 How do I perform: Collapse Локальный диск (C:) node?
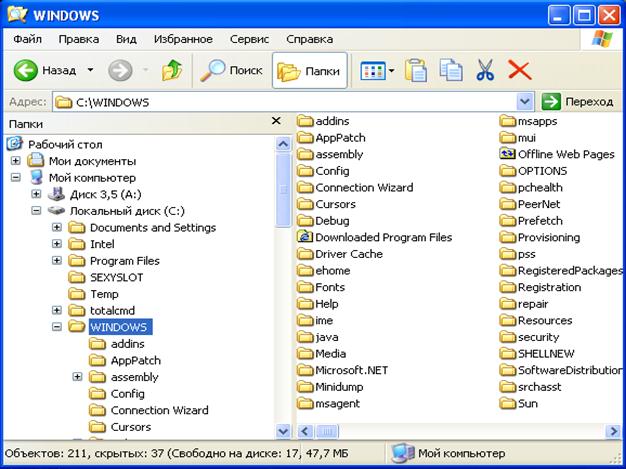(x=36, y=210)
